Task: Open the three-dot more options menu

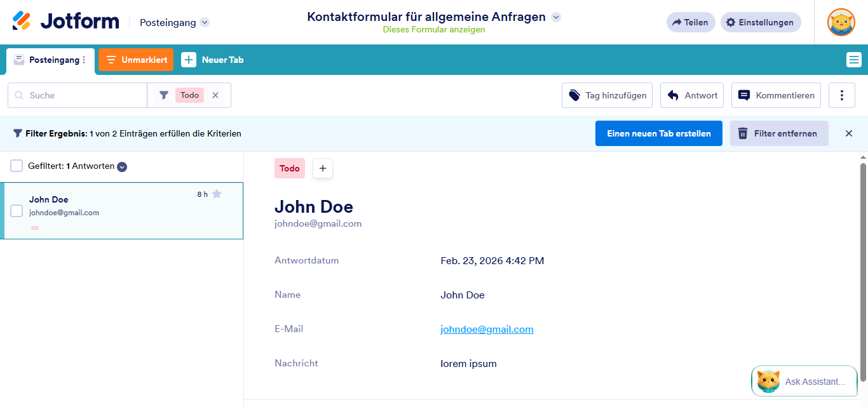Action: [x=841, y=95]
